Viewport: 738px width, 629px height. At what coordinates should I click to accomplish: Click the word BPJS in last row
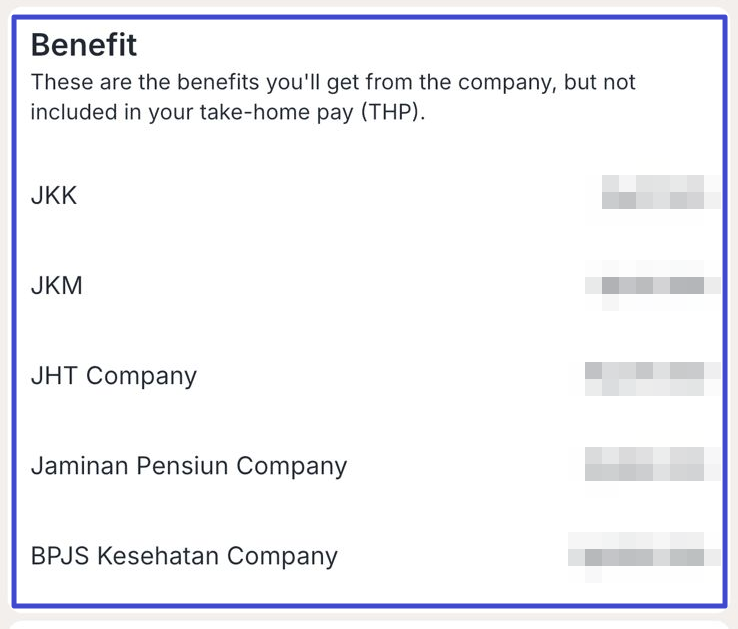pyautogui.click(x=60, y=556)
